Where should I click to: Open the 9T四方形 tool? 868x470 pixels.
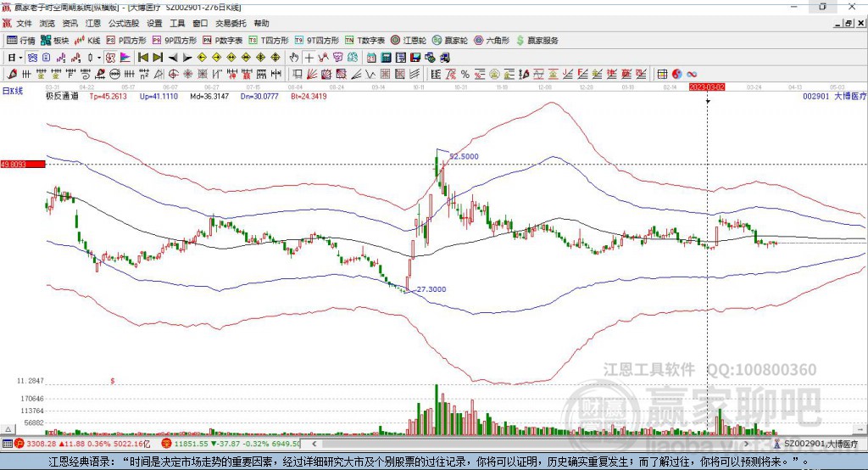317,41
